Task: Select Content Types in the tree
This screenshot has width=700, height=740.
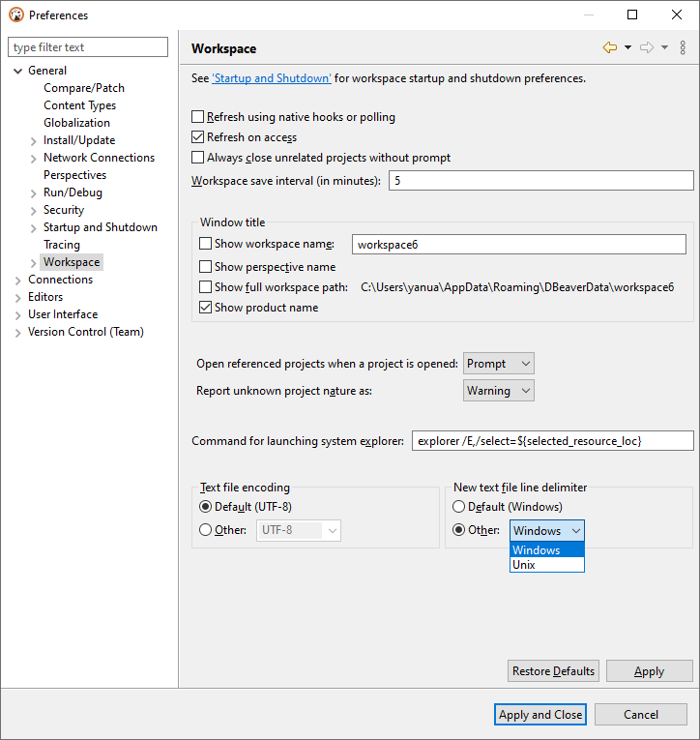Action: click(79, 105)
